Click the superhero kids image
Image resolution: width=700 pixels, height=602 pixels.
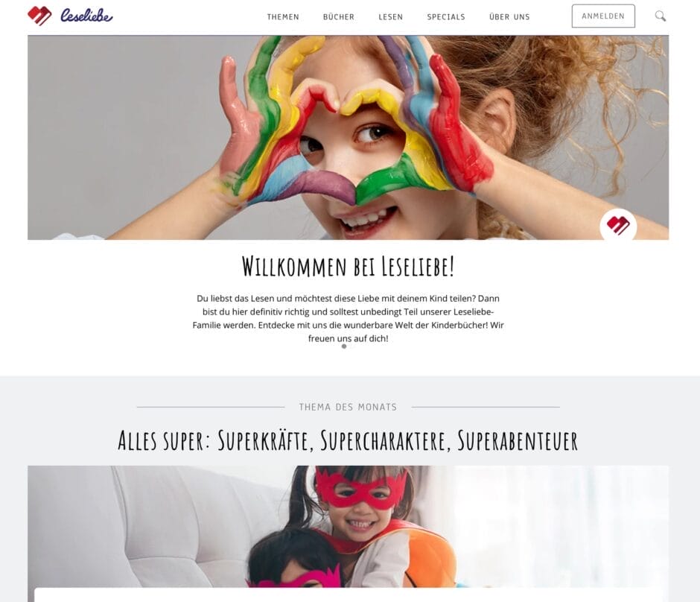pyautogui.click(x=349, y=527)
